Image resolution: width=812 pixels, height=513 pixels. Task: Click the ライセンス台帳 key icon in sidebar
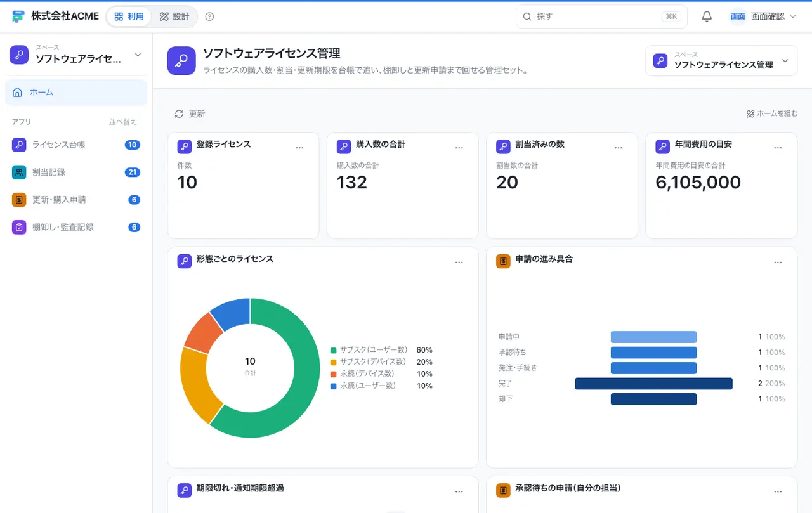(19, 145)
